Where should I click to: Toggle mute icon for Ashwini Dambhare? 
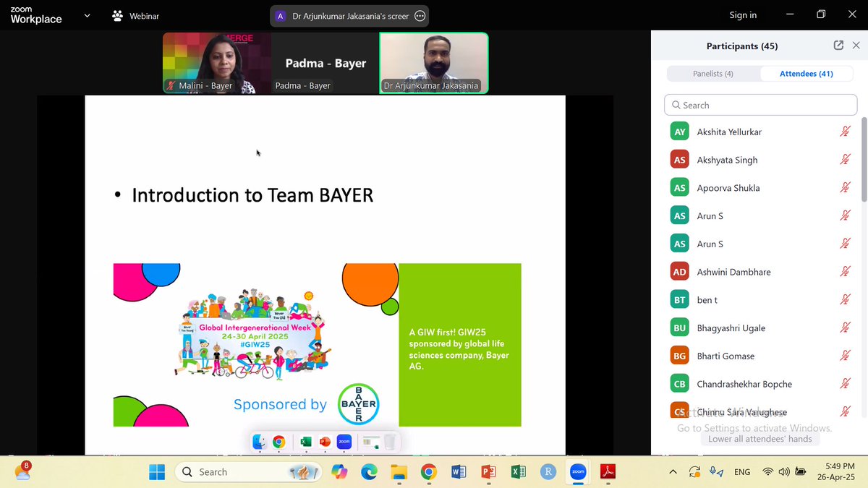[844, 272]
